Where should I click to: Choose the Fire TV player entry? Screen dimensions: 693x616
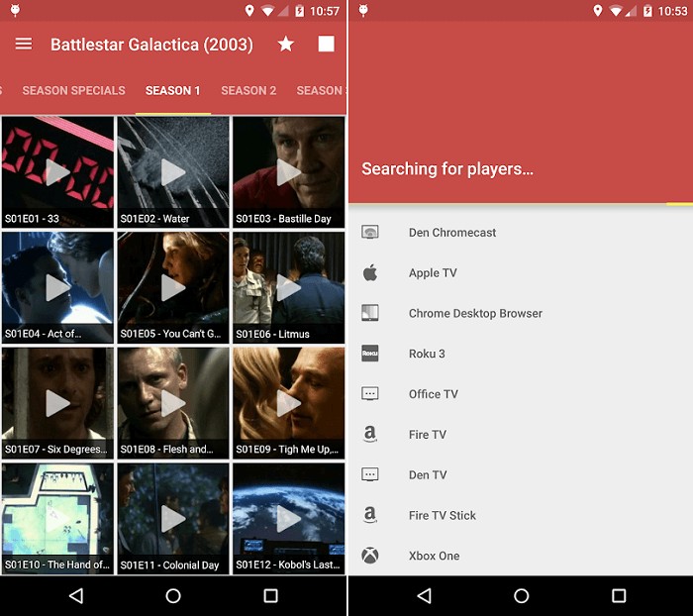coord(521,434)
